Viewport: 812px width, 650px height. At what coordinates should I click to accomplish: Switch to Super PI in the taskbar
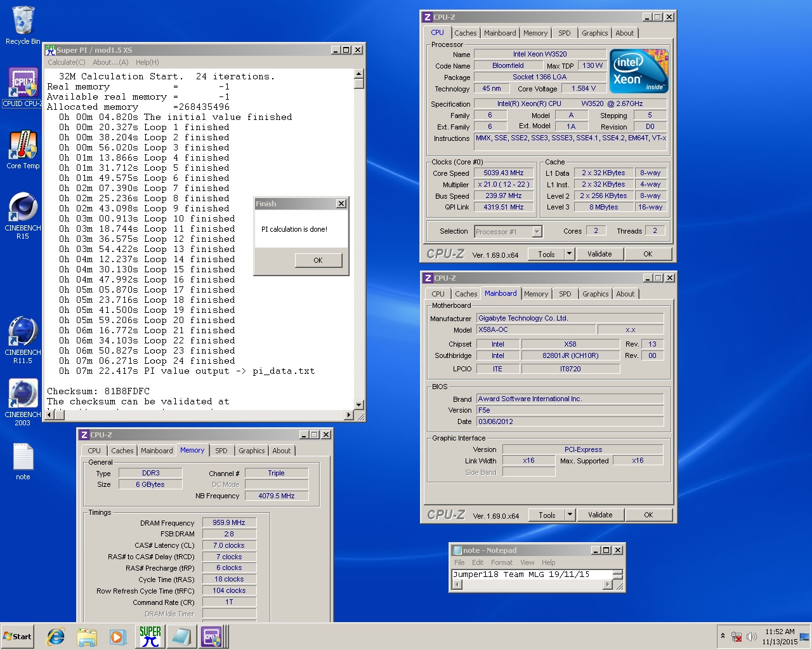[150, 637]
